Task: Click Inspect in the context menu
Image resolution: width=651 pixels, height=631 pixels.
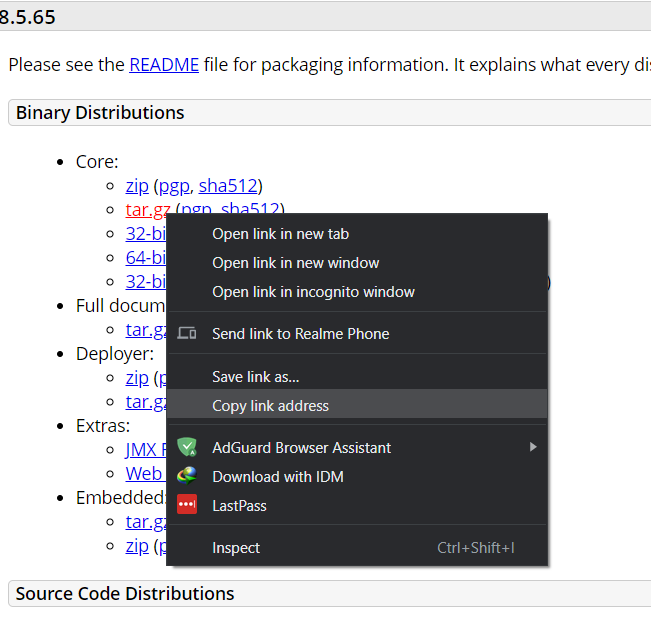Action: pos(236,548)
